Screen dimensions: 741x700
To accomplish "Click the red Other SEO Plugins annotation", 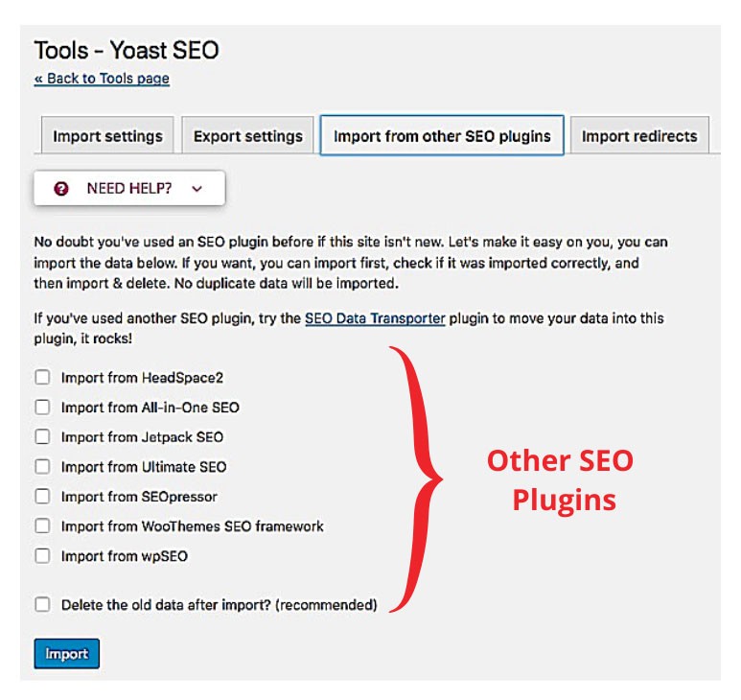I will point(561,480).
